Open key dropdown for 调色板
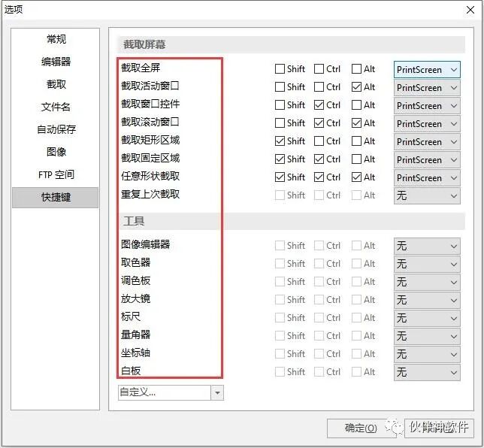Image resolution: width=484 pixels, height=448 pixels. click(x=427, y=282)
